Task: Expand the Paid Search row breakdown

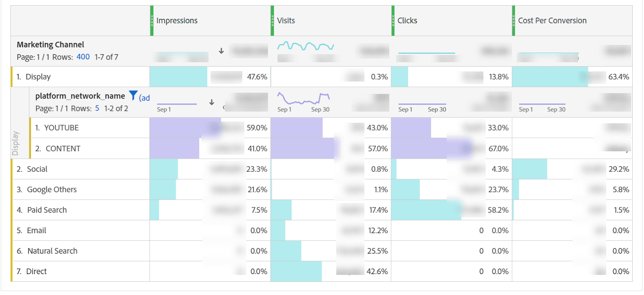Action: (47, 209)
